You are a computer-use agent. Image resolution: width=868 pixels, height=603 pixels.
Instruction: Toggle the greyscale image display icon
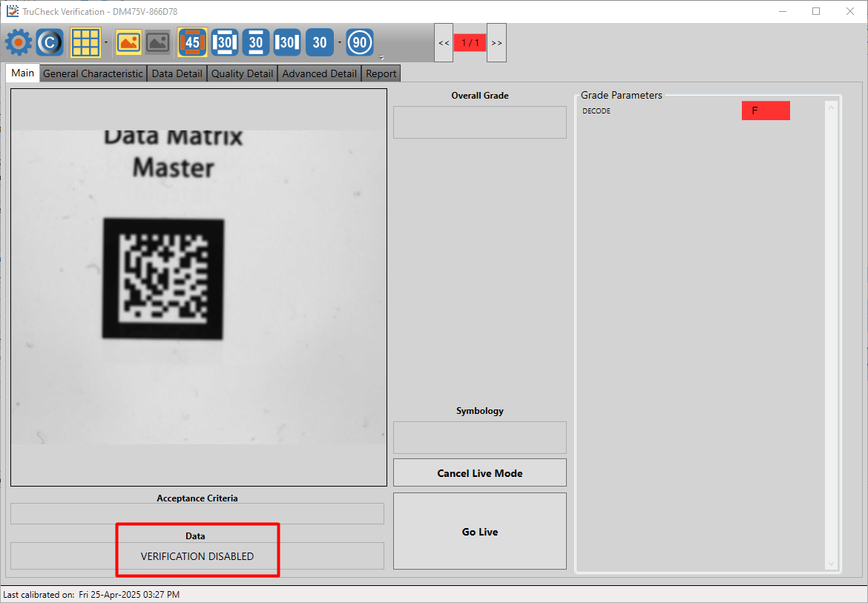[157, 42]
